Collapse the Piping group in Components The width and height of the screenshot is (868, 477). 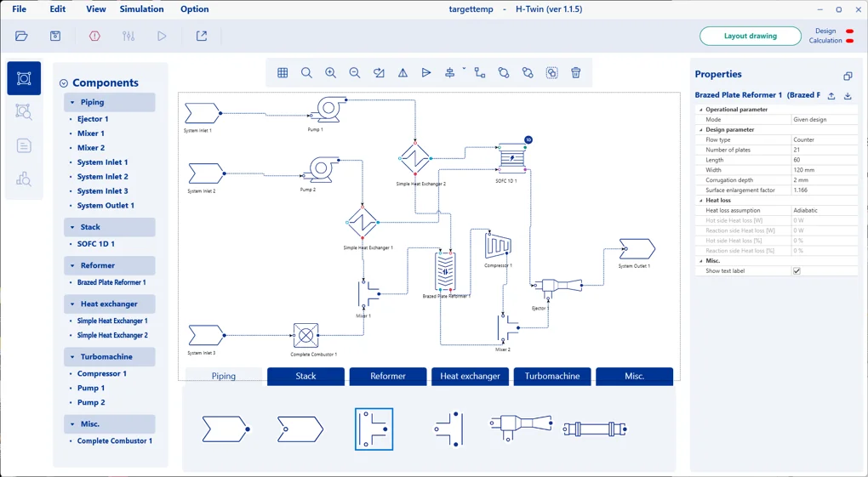[x=72, y=102]
